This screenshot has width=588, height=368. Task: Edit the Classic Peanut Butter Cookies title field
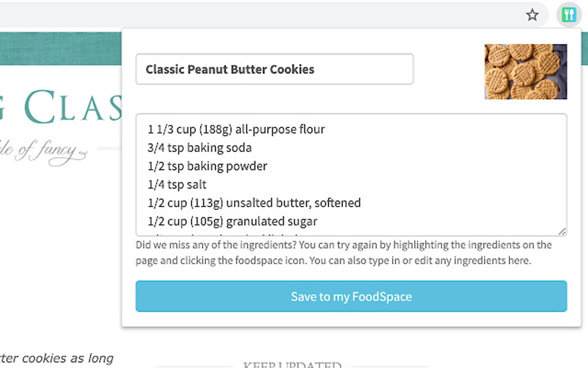[x=274, y=69]
